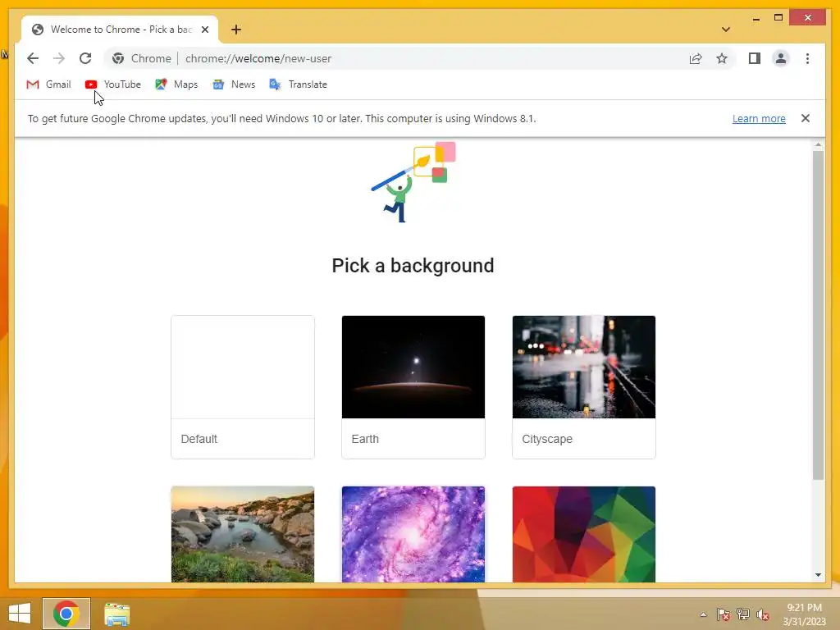Select the Default background card

243,387
